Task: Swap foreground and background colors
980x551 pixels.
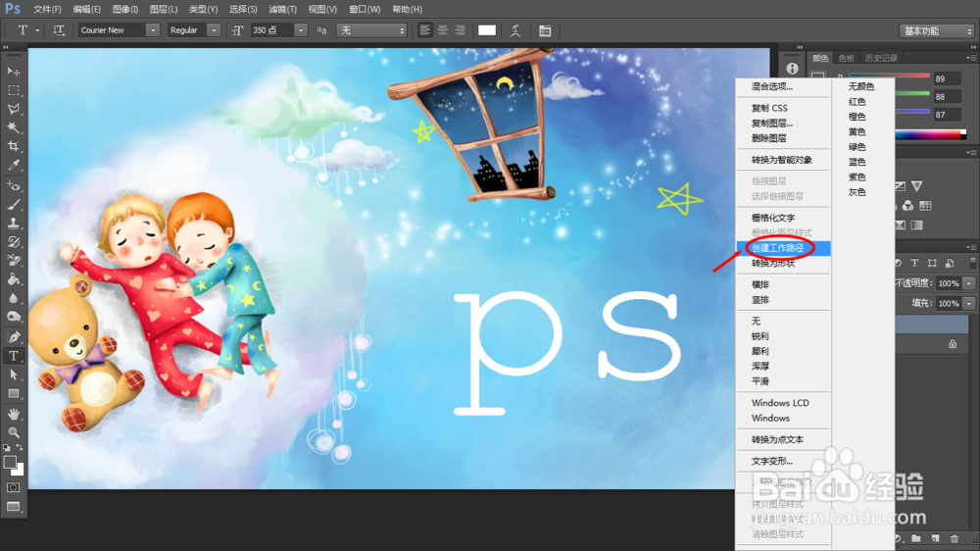Action: 20,447
